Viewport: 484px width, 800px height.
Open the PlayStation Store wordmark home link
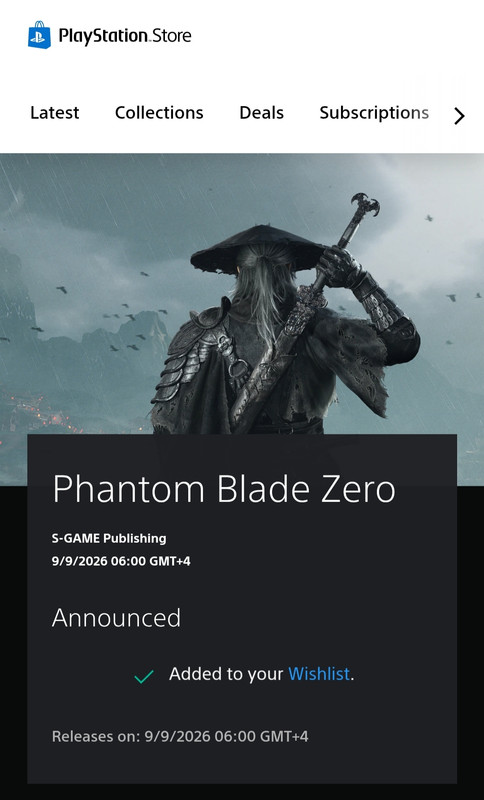[x=125, y=36]
